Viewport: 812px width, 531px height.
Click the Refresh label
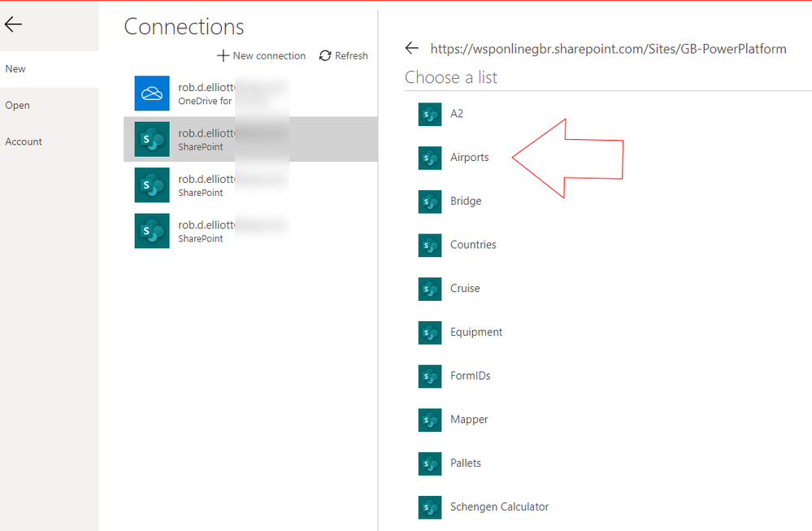click(x=351, y=55)
